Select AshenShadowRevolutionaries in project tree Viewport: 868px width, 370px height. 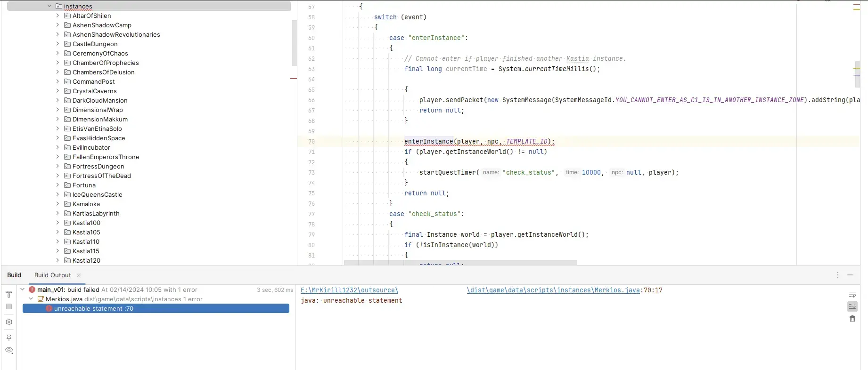pos(116,35)
